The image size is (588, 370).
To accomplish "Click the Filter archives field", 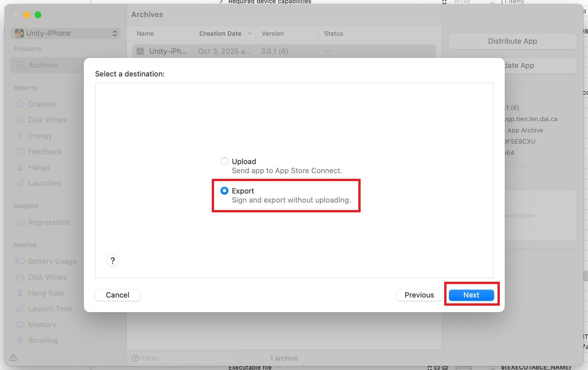I will (x=184, y=358).
